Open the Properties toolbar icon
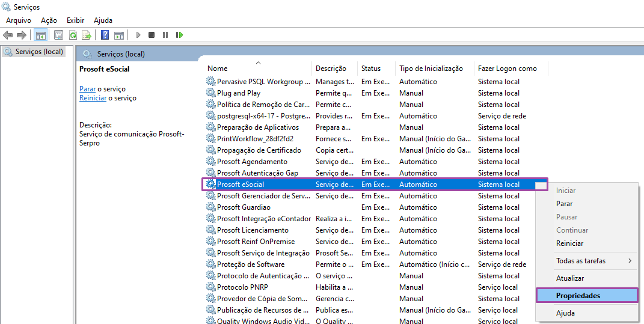The image size is (644, 324). pyautogui.click(x=59, y=35)
